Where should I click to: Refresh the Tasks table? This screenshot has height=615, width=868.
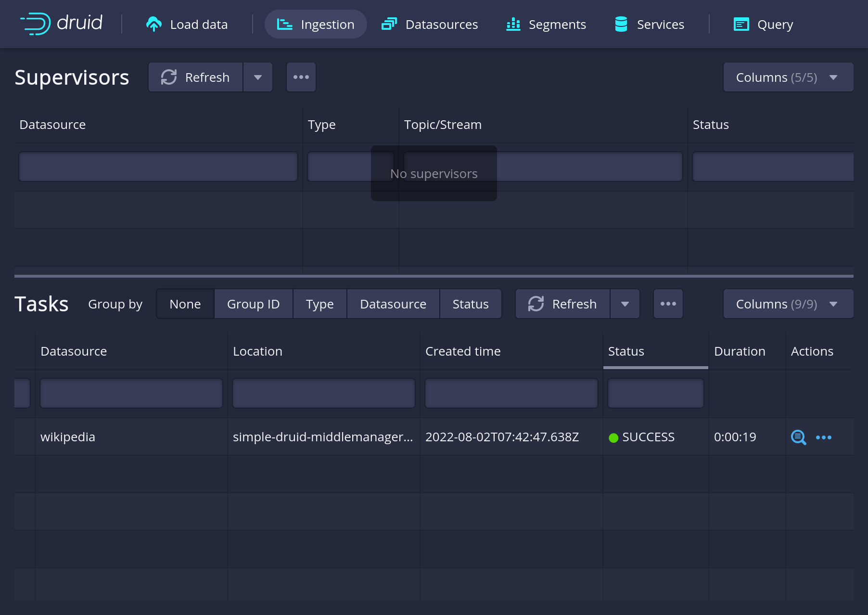pos(562,304)
